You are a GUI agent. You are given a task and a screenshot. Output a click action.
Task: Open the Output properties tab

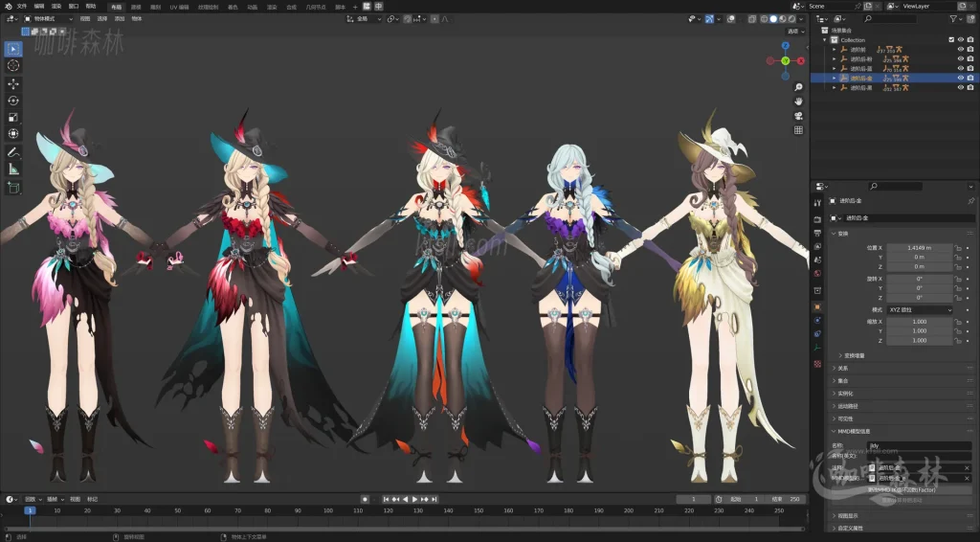[x=817, y=233]
